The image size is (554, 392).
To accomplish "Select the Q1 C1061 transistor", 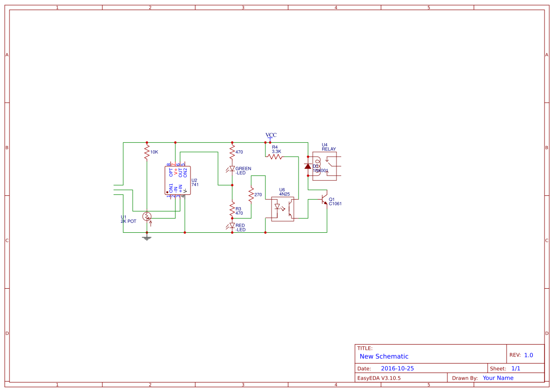I will pos(324,201).
